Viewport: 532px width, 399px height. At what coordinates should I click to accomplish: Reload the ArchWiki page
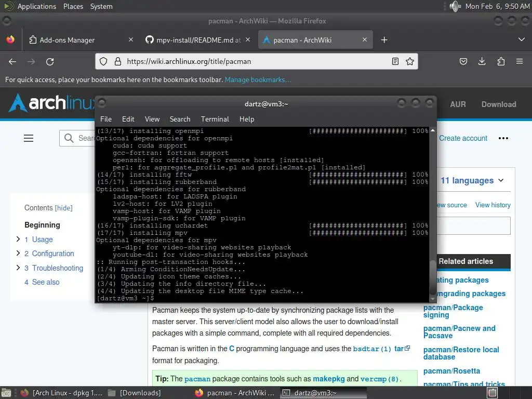click(50, 61)
